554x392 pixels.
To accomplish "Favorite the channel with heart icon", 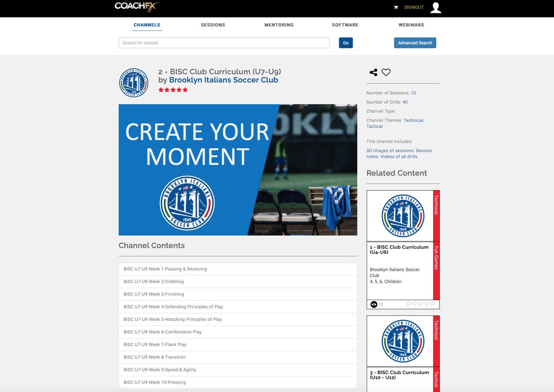I will [386, 72].
